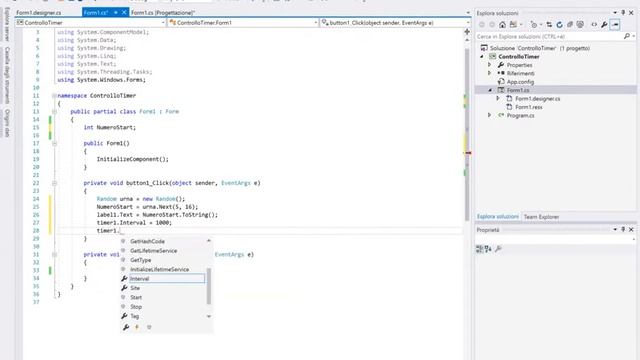This screenshot has width=640, height=360.
Task: Click the split editor icon above scrollbar
Action: 467,31
